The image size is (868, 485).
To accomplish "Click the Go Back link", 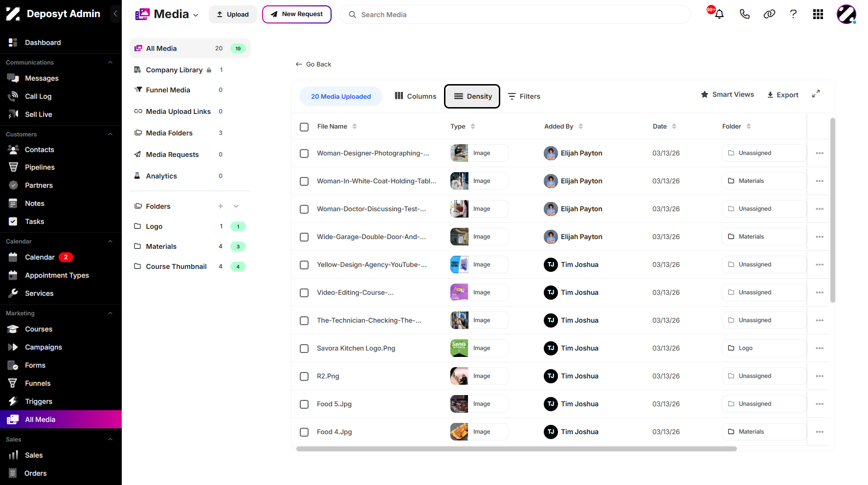I will (x=313, y=64).
